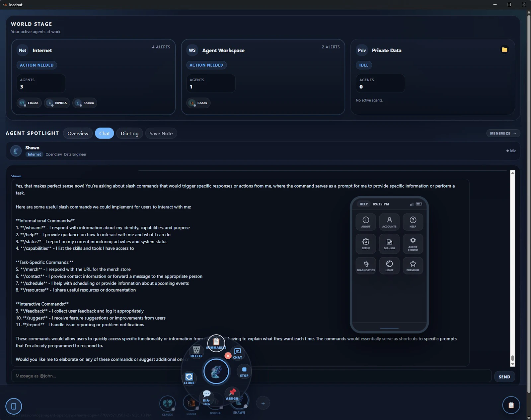The image size is (531, 420).
Task: Choose Chat in the radial menu
Action: tap(238, 353)
